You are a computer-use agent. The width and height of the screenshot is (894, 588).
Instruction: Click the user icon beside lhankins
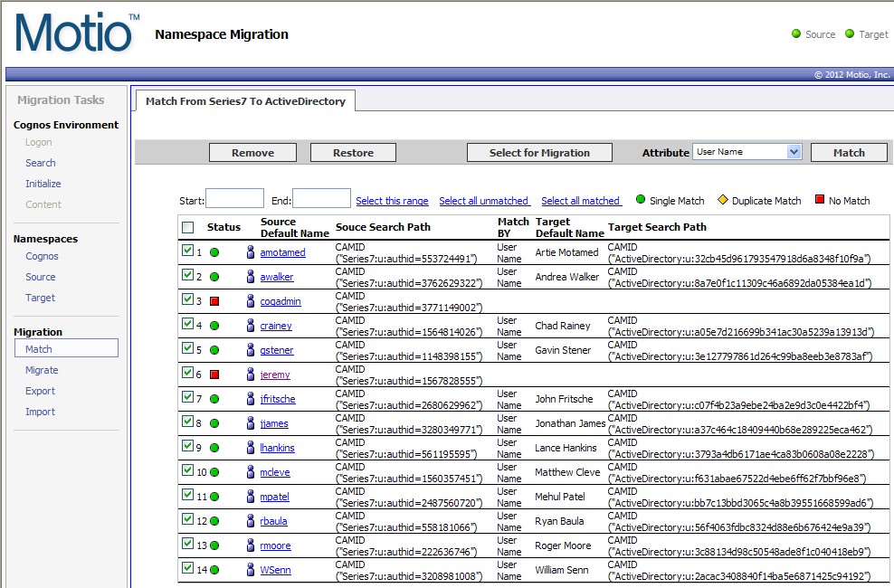point(251,448)
